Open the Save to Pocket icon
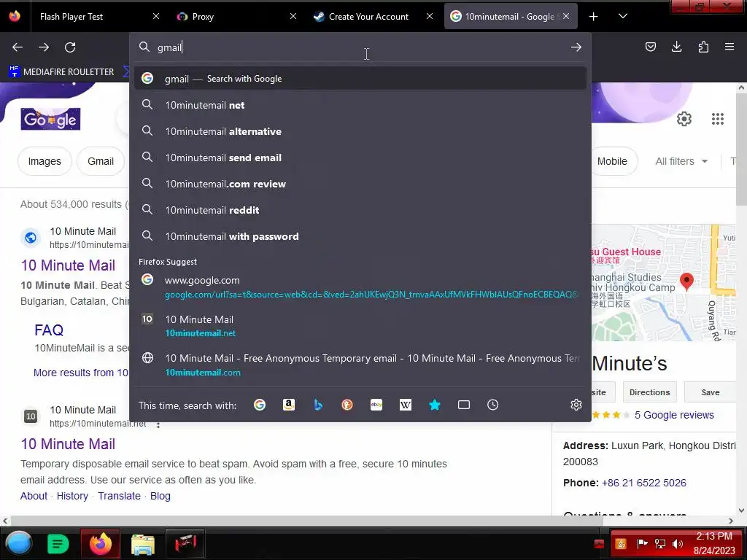This screenshot has height=560, width=747. [x=650, y=47]
